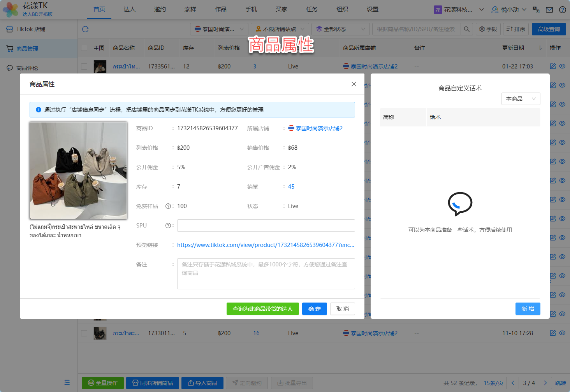The height and width of the screenshot is (392, 570).
Task: Open the 本商品 dropdown in script panel
Action: pos(521,99)
